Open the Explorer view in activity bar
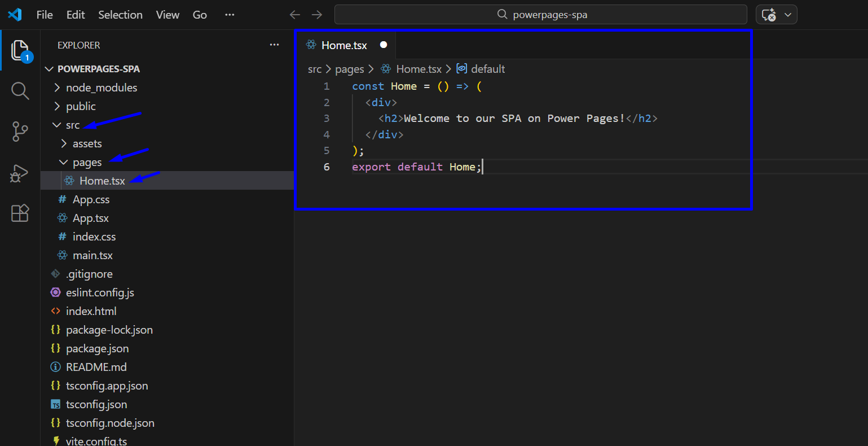The height and width of the screenshot is (446, 868). [20, 51]
